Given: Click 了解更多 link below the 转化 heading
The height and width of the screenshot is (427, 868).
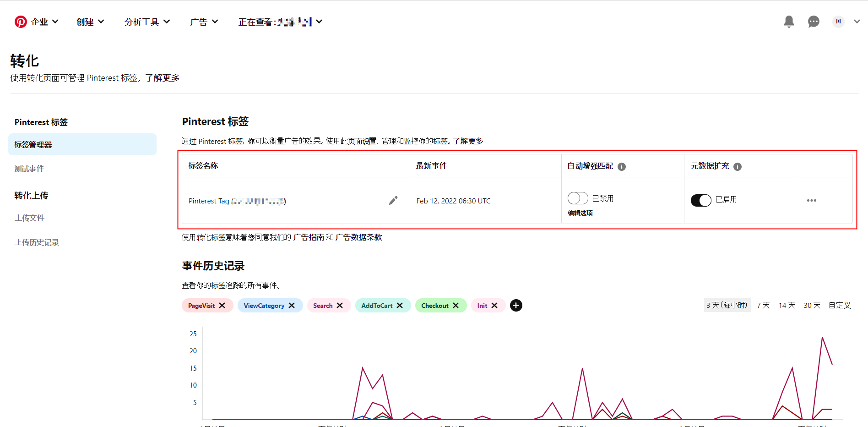Looking at the screenshot, I should pos(162,78).
